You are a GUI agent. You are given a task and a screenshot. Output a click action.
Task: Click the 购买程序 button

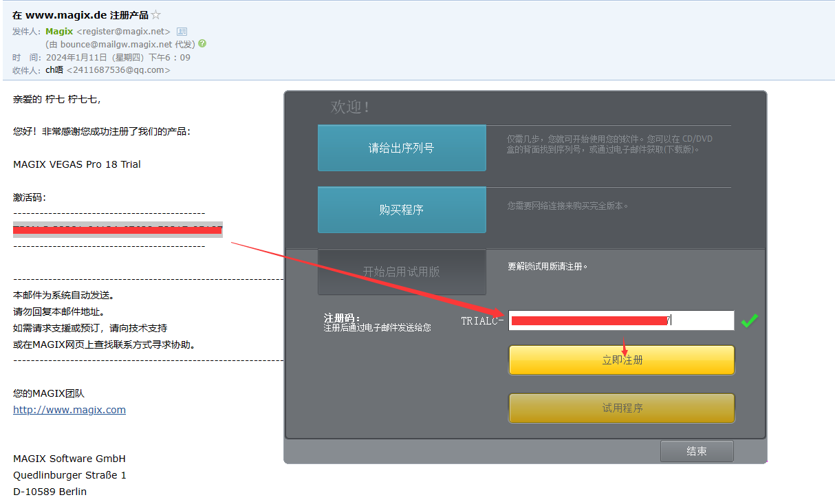[x=402, y=210]
